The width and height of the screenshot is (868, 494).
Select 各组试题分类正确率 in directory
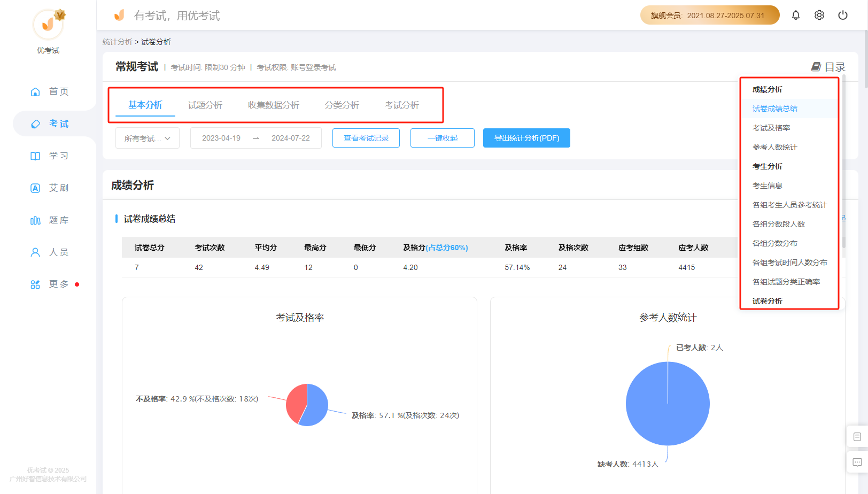[x=786, y=282]
